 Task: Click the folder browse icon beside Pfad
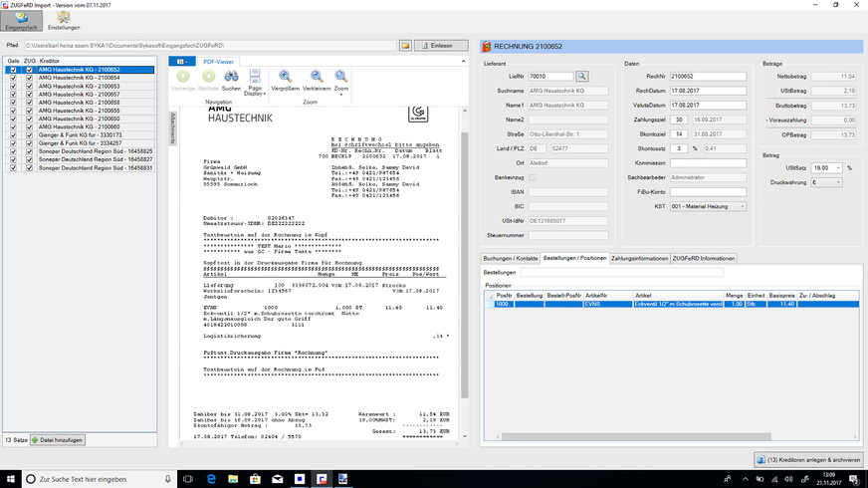(405, 46)
